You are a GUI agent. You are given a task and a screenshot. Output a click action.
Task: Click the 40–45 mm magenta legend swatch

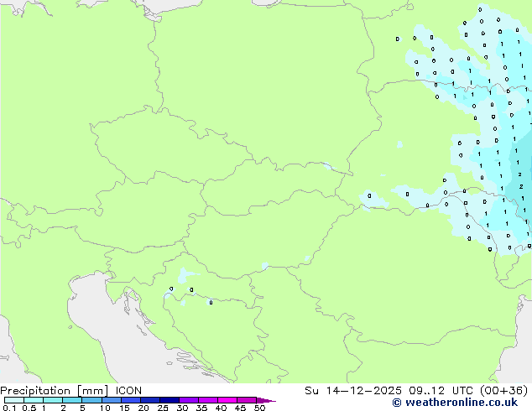pyautogui.click(x=227, y=400)
